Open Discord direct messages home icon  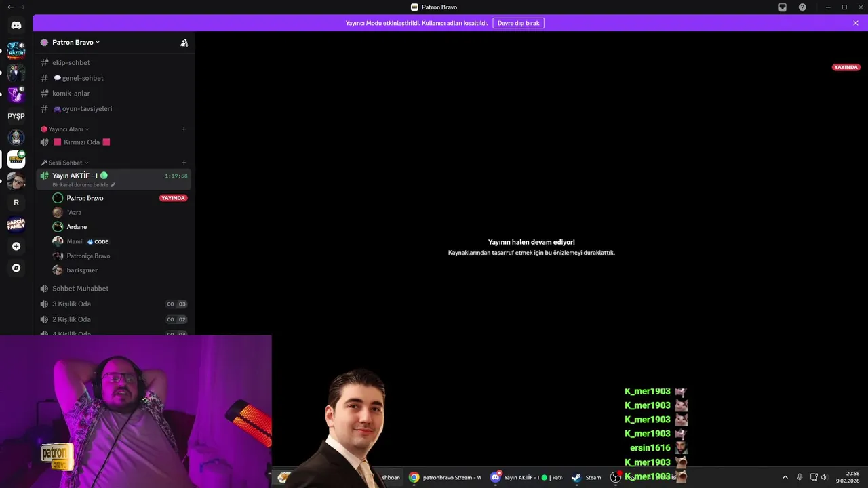pyautogui.click(x=16, y=25)
